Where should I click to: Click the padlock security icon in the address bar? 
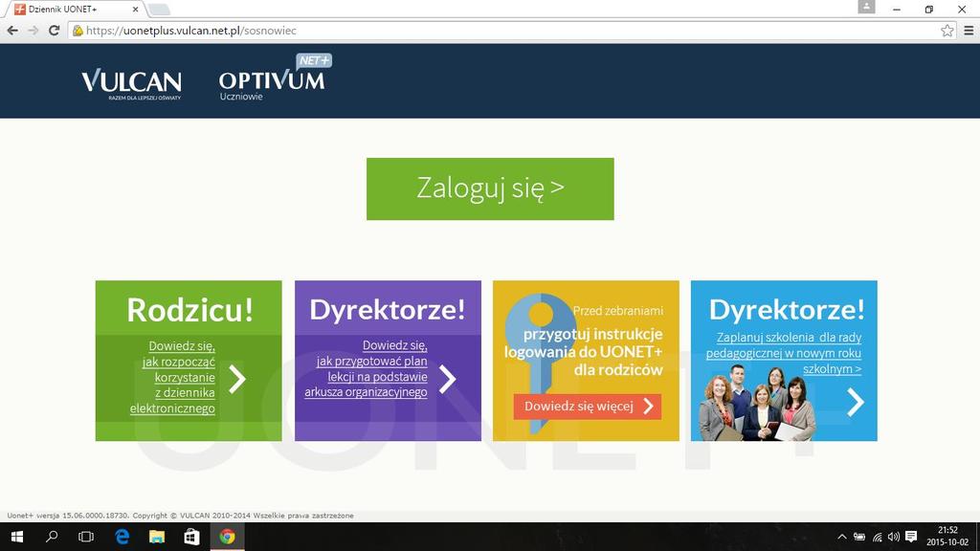[x=78, y=31]
